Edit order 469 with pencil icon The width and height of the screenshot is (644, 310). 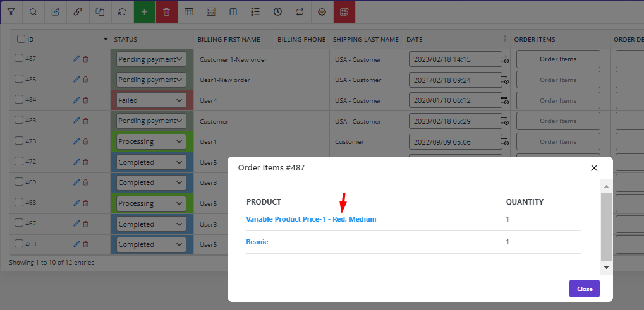(76, 182)
